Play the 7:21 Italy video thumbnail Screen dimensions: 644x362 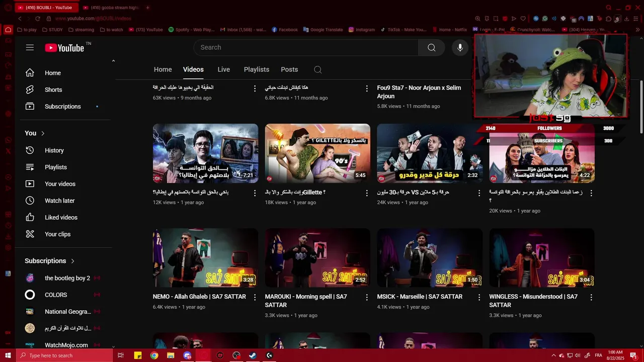click(x=205, y=153)
